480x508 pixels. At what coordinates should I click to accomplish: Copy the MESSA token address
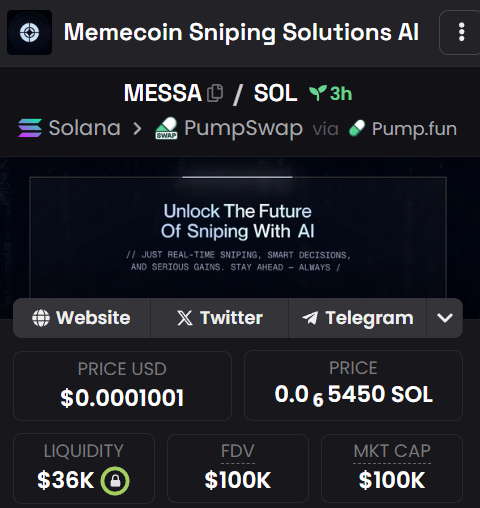point(215,93)
